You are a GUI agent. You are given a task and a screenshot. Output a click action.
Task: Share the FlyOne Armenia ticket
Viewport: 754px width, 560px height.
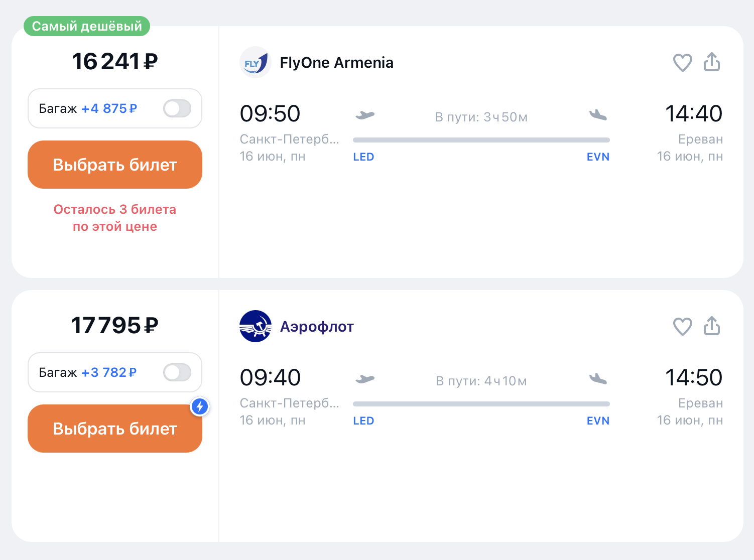(712, 62)
